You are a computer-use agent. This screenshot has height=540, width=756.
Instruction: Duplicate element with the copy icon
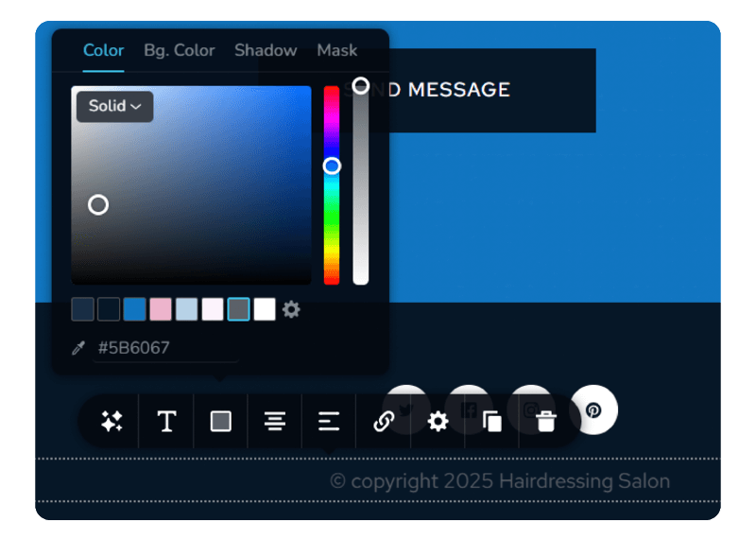[491, 421]
